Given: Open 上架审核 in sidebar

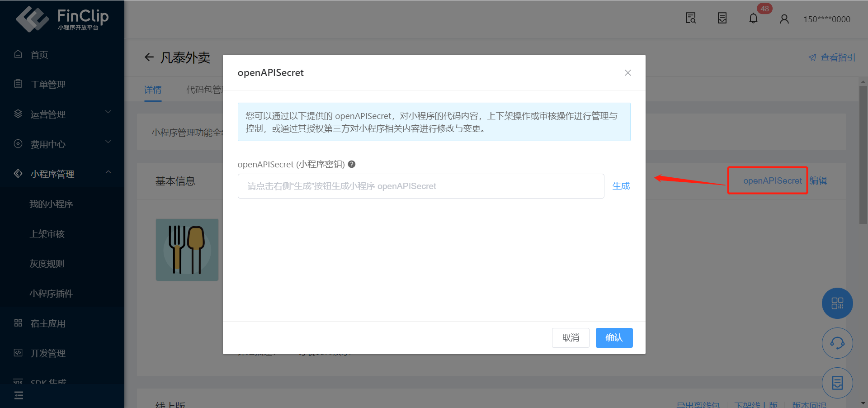Looking at the screenshot, I should (47, 234).
